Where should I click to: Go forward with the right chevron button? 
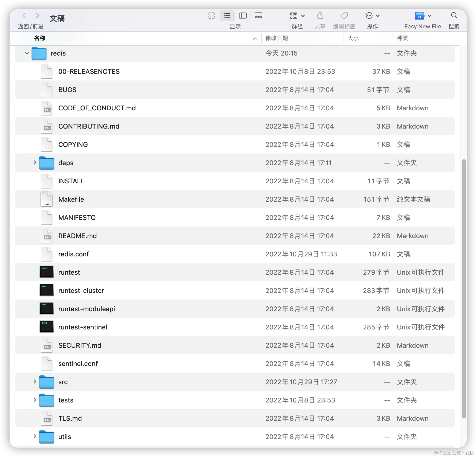click(x=37, y=16)
